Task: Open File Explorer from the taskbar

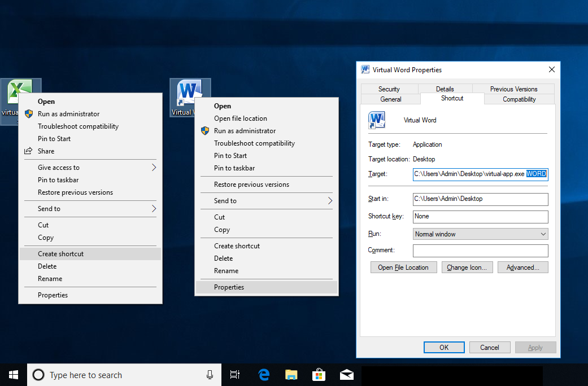Action: pos(291,375)
